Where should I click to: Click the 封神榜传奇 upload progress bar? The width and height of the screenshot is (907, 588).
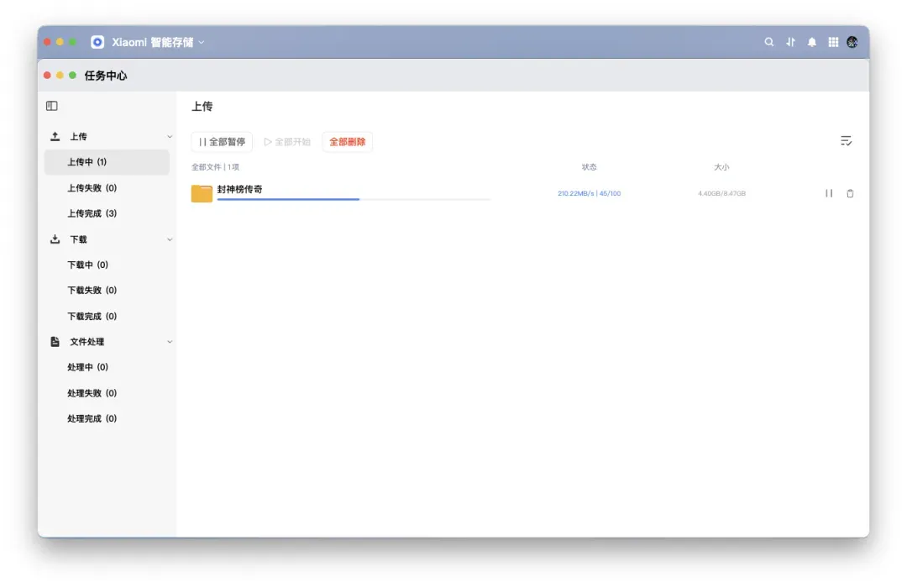pos(354,199)
